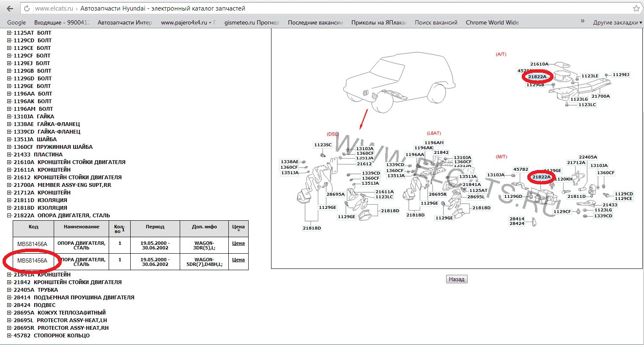Viewport: 644px width, 345px height.
Task: Open the gismeteo.ru Прогноз bookmark
Action: [252, 22]
